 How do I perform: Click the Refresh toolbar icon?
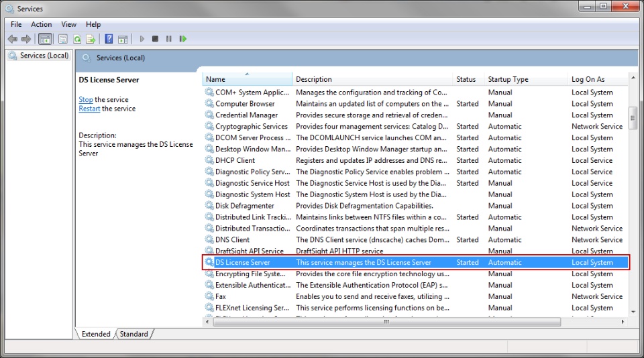tap(77, 39)
